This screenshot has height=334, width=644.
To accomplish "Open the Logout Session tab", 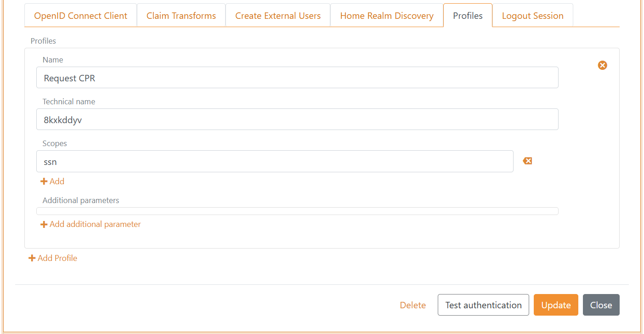I will point(532,15).
